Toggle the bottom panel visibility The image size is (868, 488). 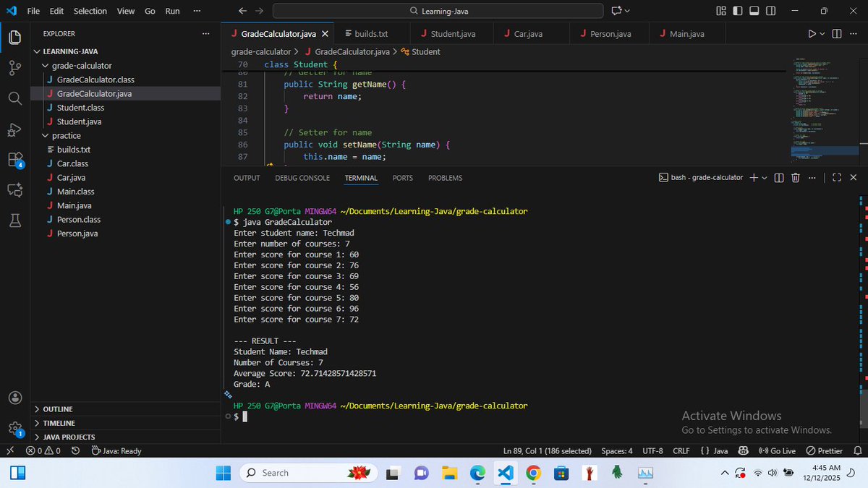pos(754,11)
